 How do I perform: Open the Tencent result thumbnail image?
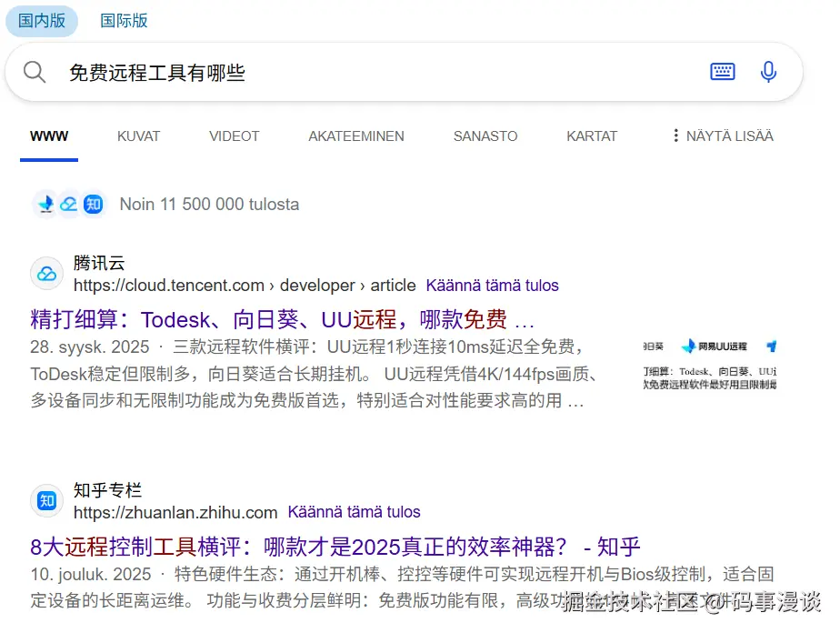click(710, 364)
